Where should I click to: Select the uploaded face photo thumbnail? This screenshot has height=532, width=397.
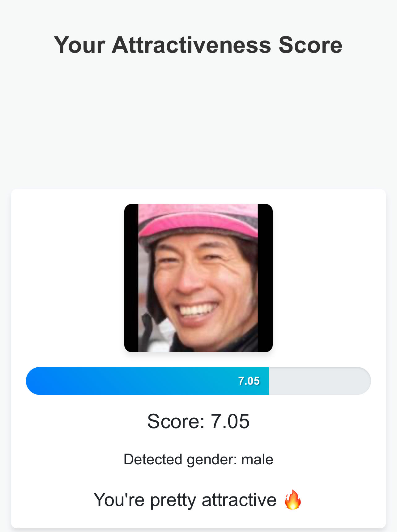pos(198,278)
